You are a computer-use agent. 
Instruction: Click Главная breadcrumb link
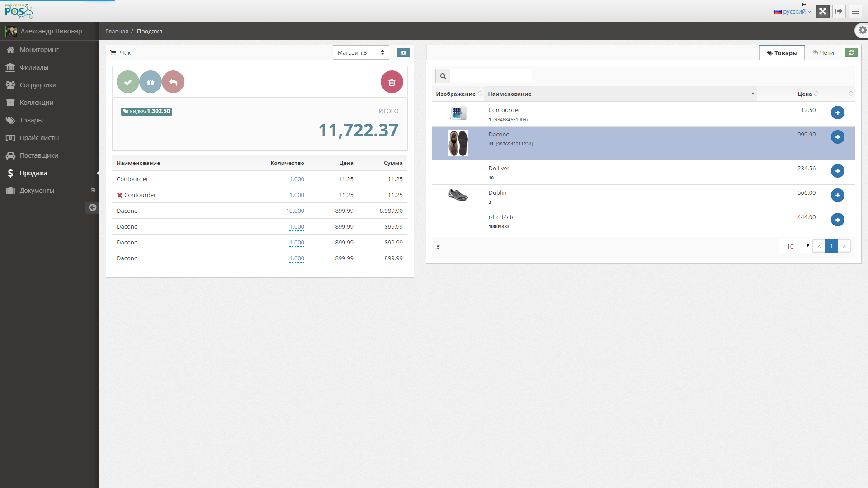point(117,32)
